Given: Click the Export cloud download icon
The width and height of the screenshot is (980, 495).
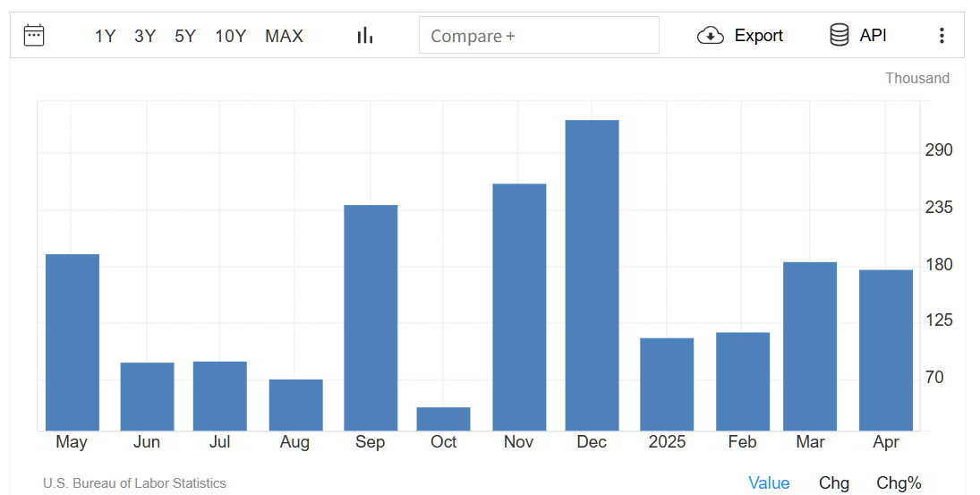Looking at the screenshot, I should coord(711,36).
